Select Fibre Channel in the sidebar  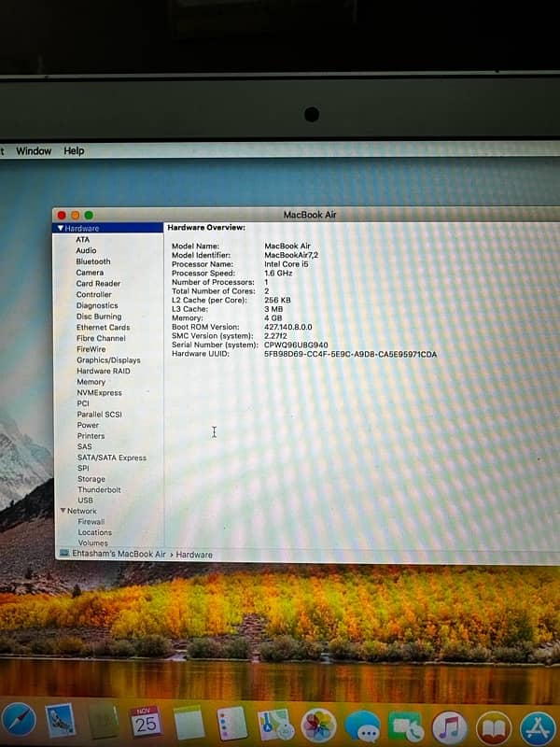(x=101, y=338)
